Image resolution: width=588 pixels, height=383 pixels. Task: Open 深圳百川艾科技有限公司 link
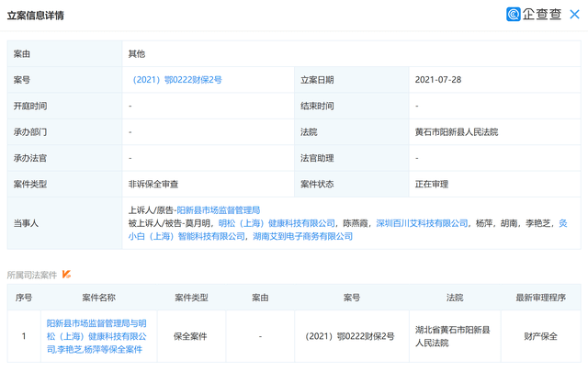422,223
